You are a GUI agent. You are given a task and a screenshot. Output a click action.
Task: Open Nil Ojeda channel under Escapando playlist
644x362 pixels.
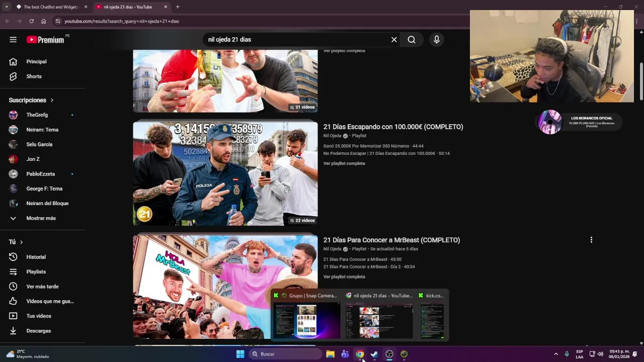coord(332,136)
